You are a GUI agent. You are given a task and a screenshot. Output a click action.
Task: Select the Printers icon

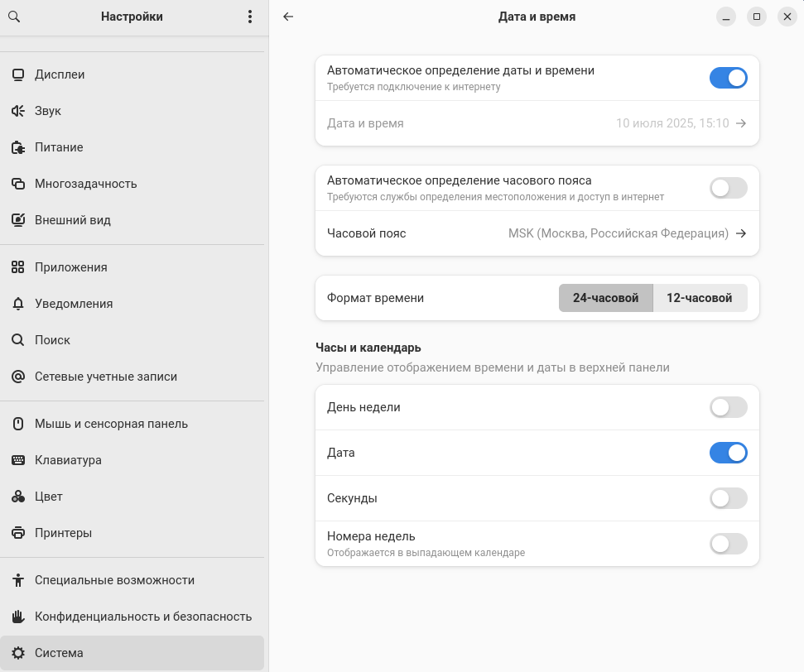(18, 533)
